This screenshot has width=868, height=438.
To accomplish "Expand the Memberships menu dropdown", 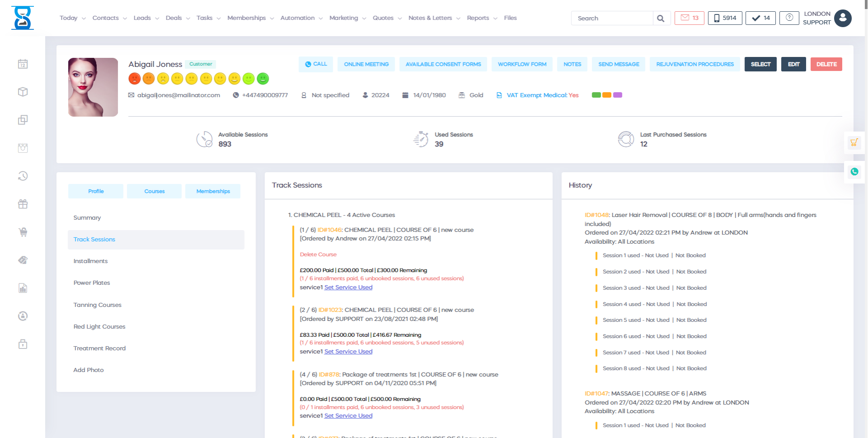I will coord(250,18).
